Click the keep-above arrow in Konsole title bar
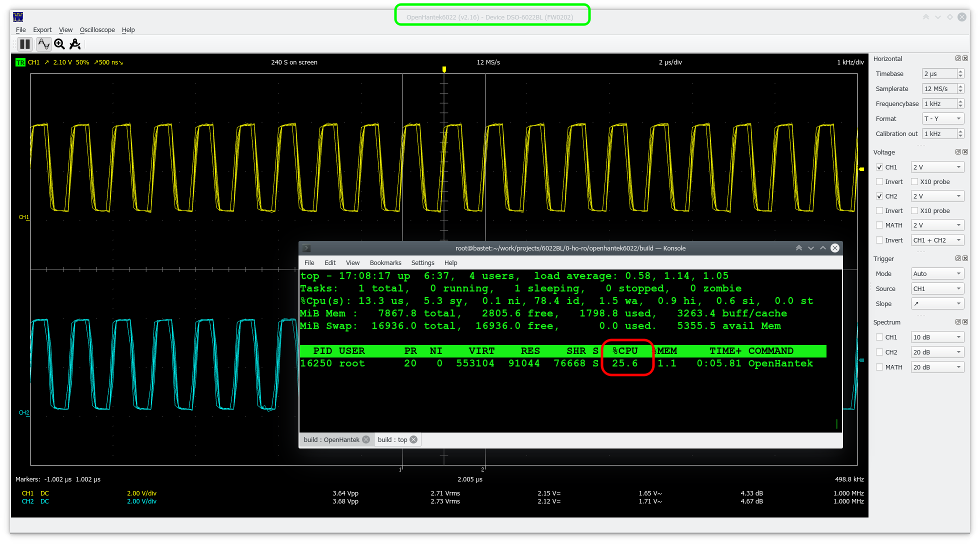 click(x=799, y=248)
